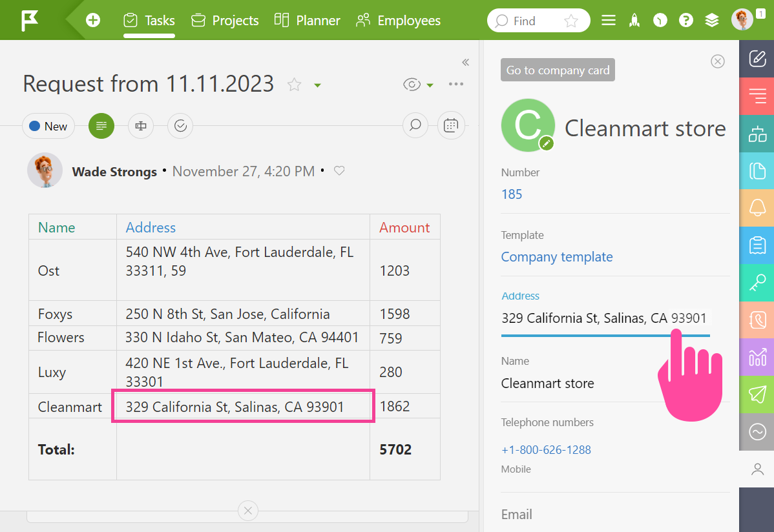774x532 pixels.
Task: Click the flag logo home icon
Action: click(30, 21)
